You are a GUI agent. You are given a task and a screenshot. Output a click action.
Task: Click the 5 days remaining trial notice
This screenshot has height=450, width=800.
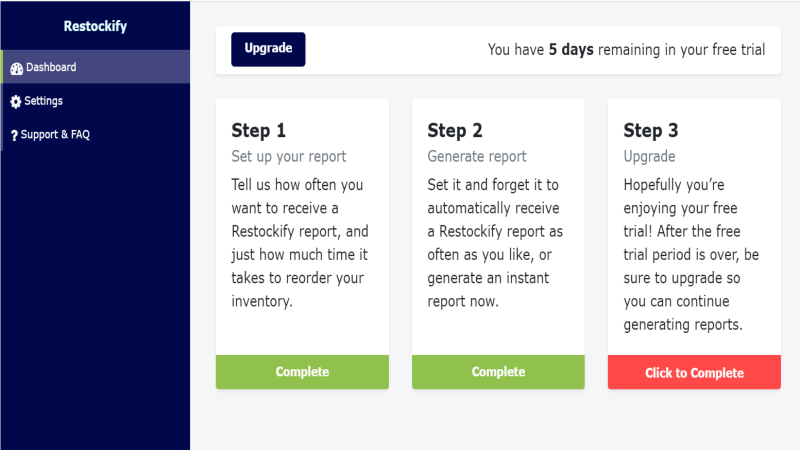coord(626,49)
